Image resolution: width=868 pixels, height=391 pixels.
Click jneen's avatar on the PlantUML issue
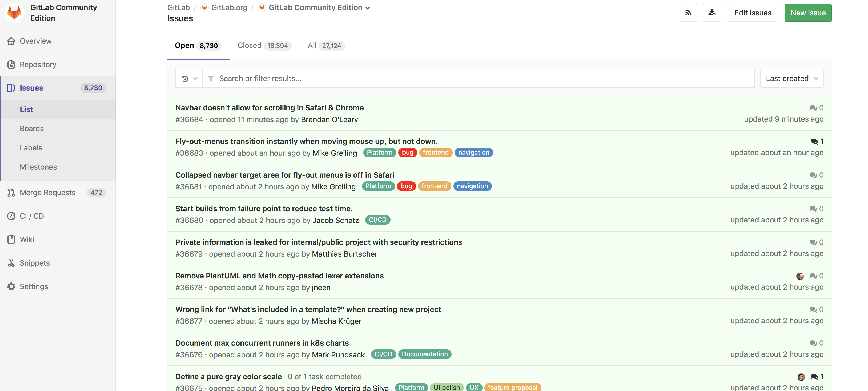click(x=800, y=276)
